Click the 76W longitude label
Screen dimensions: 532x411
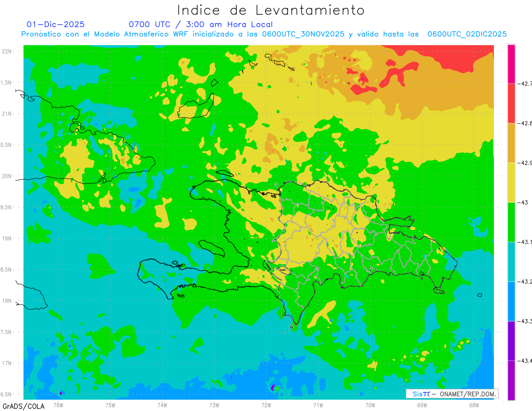click(58, 405)
